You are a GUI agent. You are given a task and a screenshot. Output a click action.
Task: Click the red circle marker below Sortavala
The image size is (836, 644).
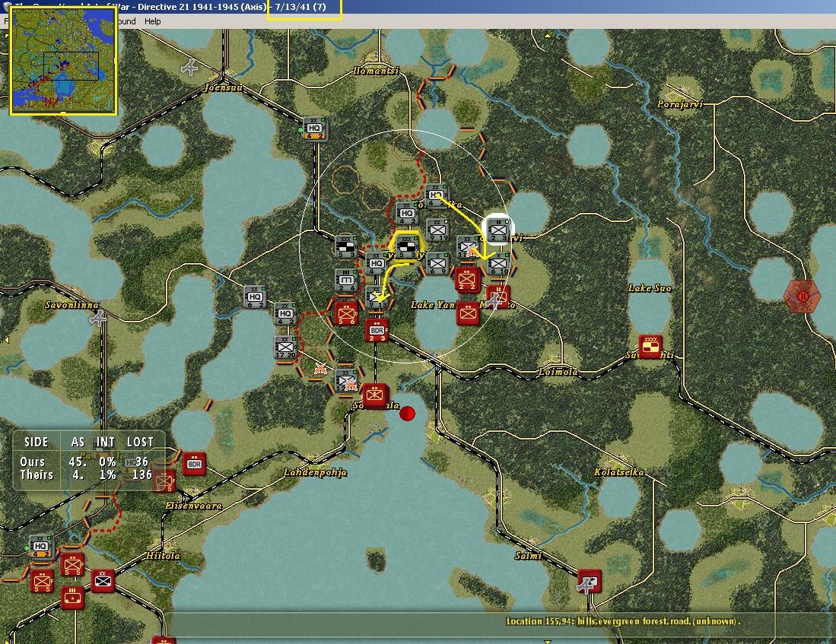pos(407,413)
